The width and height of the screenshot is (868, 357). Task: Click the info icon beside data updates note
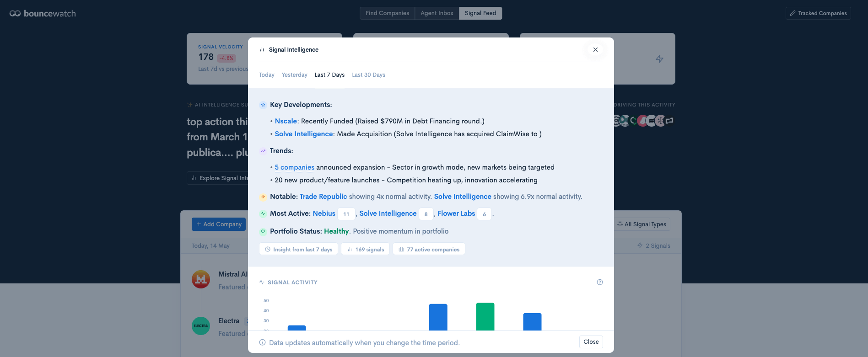(x=262, y=342)
